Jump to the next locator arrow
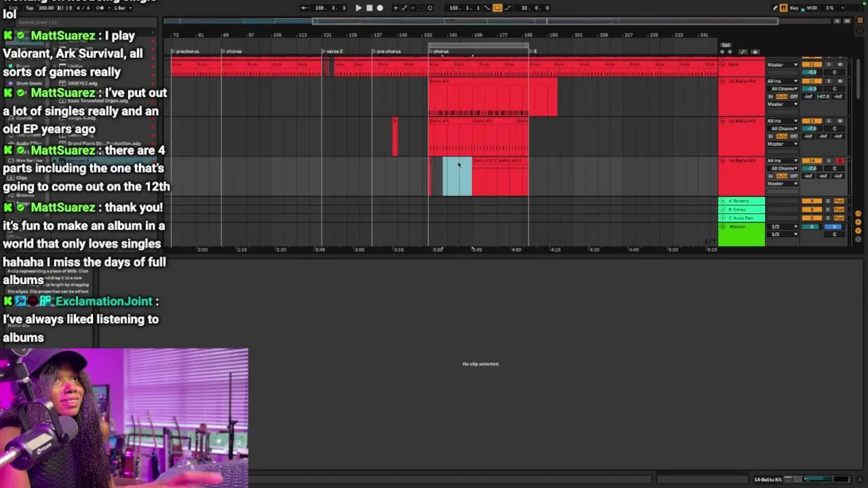Image resolution: width=868 pixels, height=488 pixels. pyautogui.click(x=730, y=52)
